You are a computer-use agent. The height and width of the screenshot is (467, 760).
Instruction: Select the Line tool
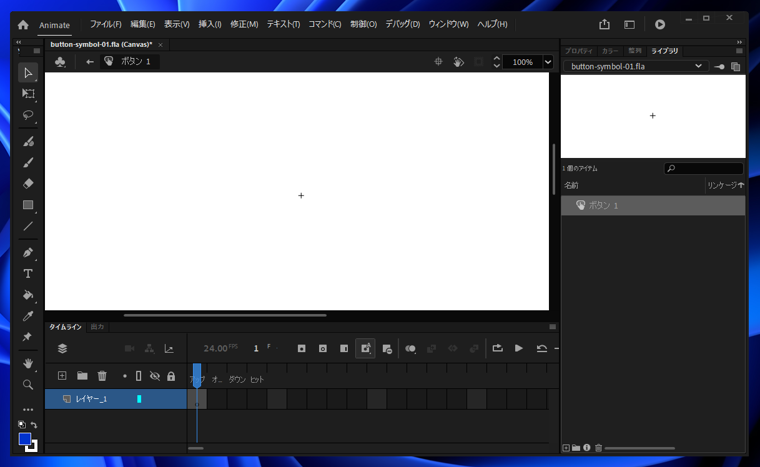click(28, 226)
